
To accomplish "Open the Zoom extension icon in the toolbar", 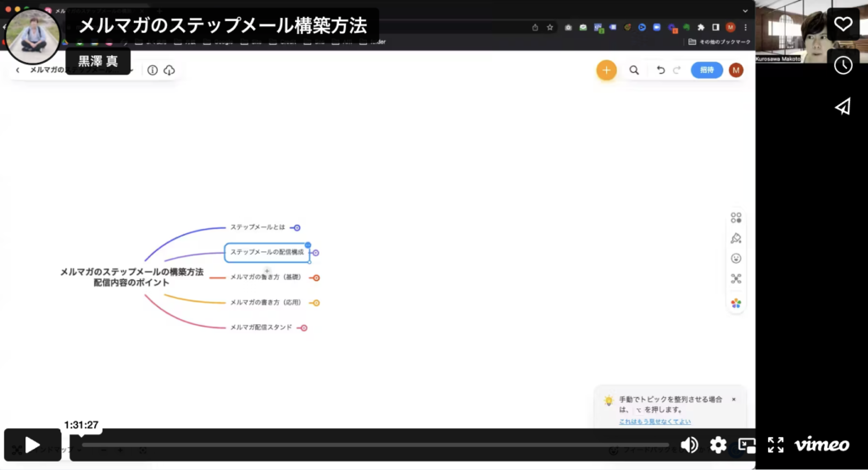I will [x=657, y=27].
